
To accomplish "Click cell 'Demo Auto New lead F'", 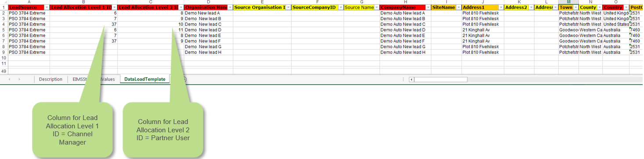I will (405, 41).
